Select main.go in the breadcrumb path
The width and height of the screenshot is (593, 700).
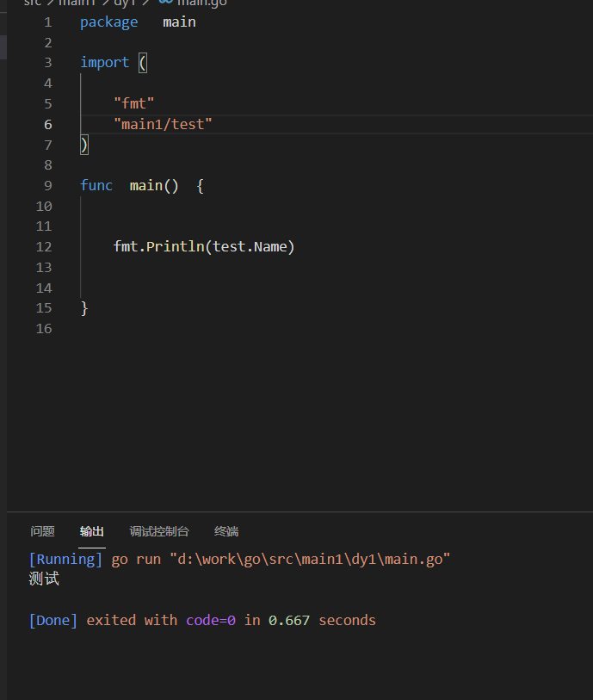point(201,3)
